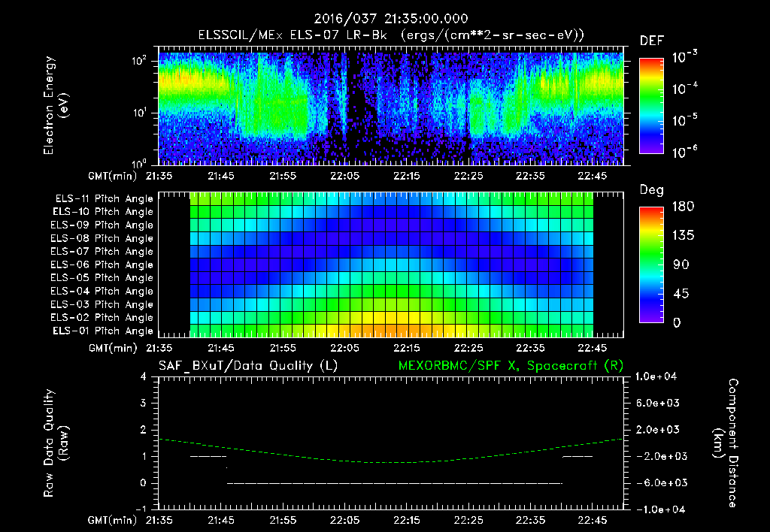Click the "ELS-04 Pitch Angle" row label
770x532 pixels.
point(102,291)
